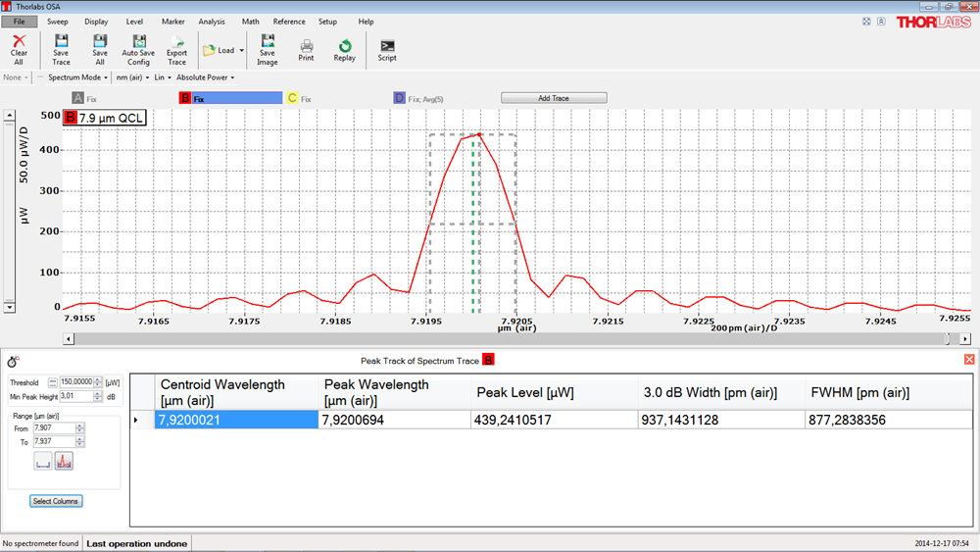Click the peak track stopwatch icon
The image size is (980, 552).
tap(13, 362)
